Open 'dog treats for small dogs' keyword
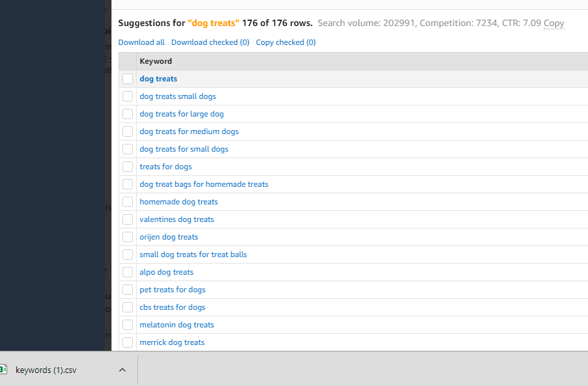The image size is (588, 386). tap(184, 149)
